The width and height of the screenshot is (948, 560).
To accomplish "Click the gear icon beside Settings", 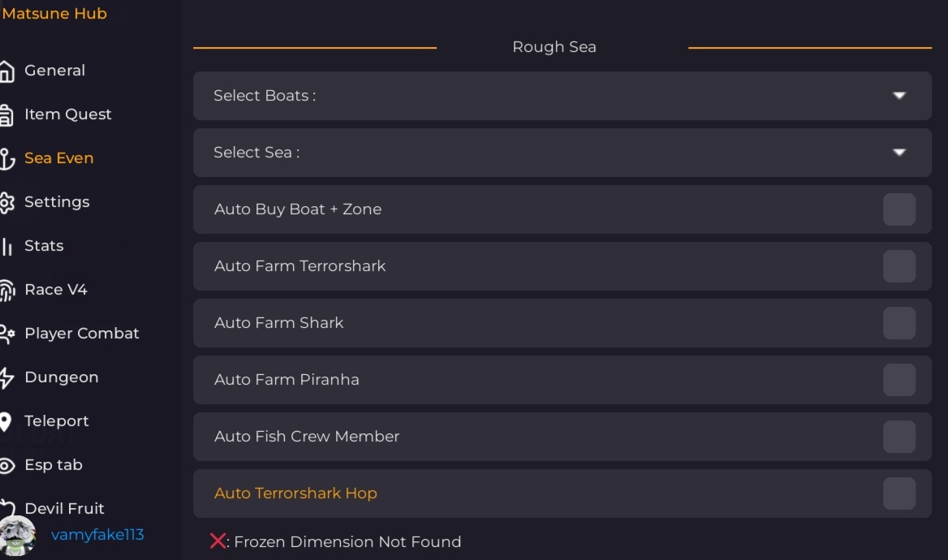I will [x=6, y=203].
